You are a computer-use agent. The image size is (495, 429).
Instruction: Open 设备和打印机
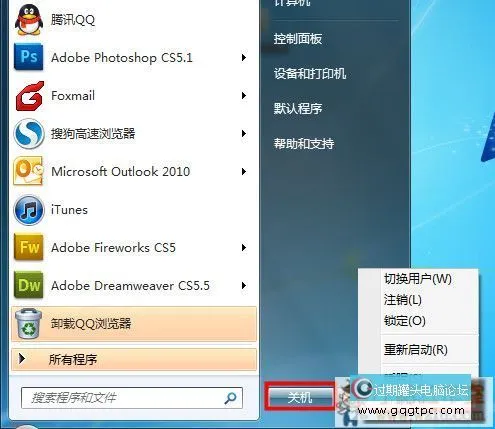pyautogui.click(x=310, y=74)
